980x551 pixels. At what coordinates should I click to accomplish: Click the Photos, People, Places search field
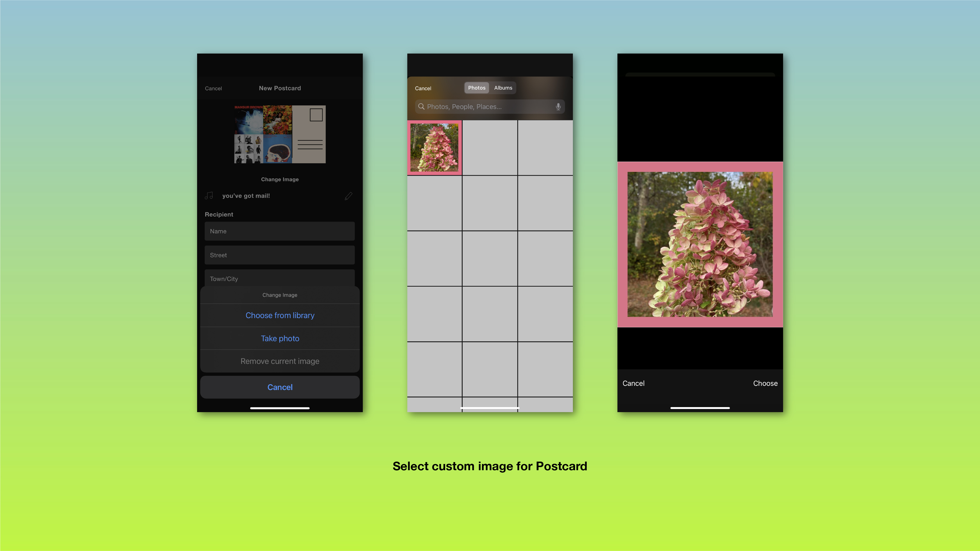(x=490, y=107)
